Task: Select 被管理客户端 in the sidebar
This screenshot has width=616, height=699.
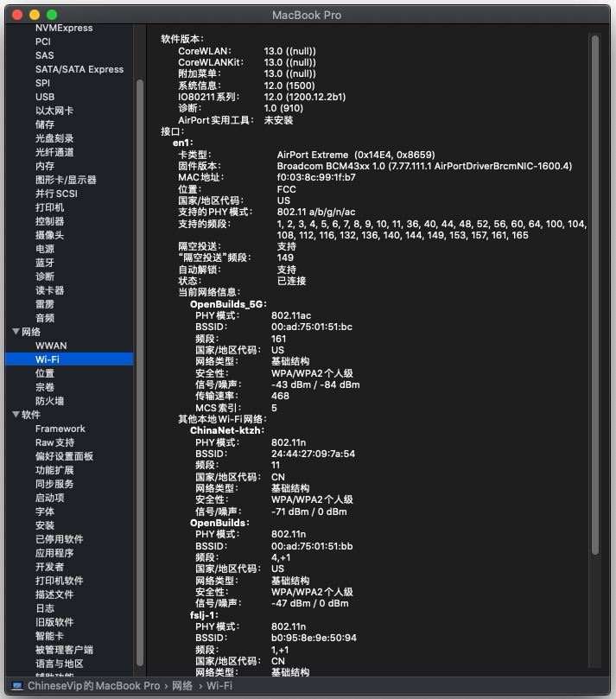Action: click(x=64, y=650)
